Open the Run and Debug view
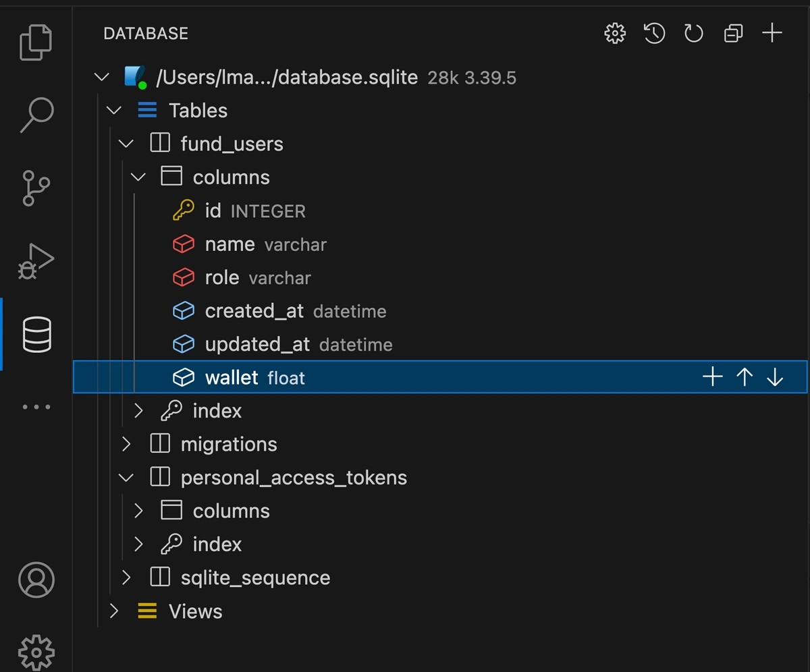This screenshot has height=672, width=810. click(36, 262)
